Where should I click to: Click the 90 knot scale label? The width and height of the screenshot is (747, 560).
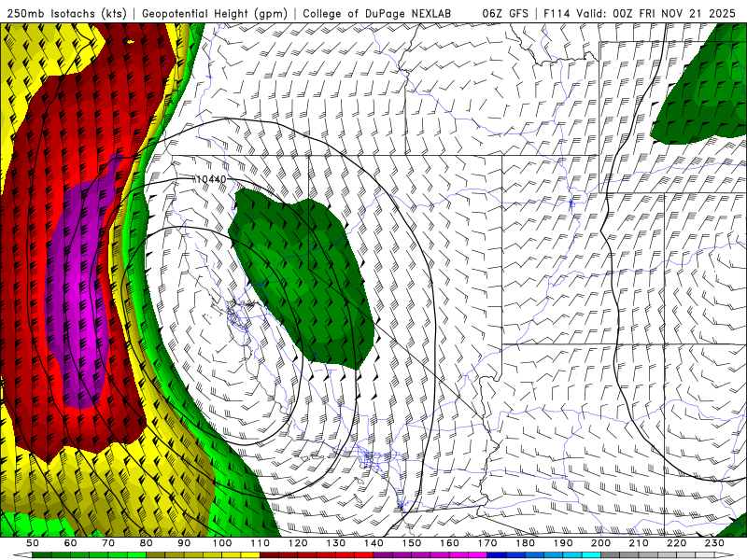point(184,543)
